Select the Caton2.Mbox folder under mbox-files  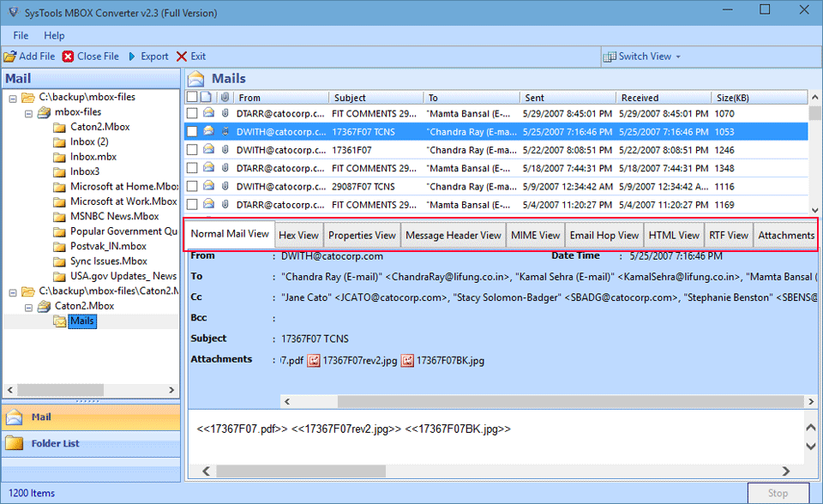[99, 127]
